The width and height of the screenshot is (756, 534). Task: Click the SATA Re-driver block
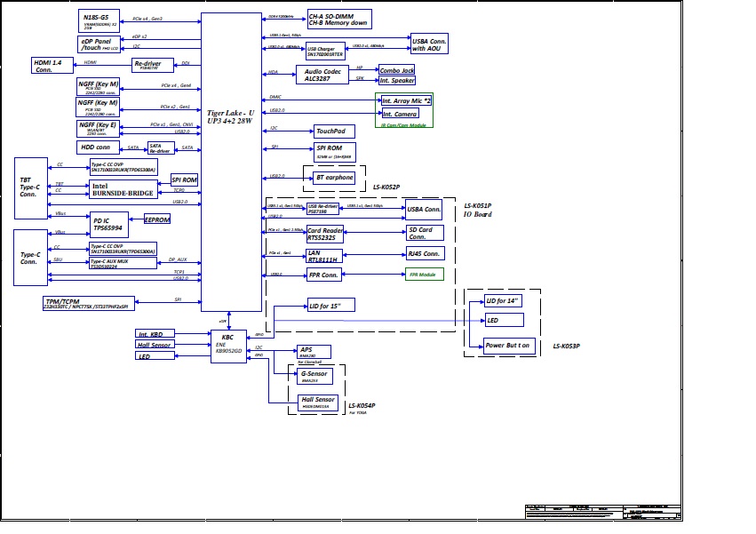tap(161, 148)
